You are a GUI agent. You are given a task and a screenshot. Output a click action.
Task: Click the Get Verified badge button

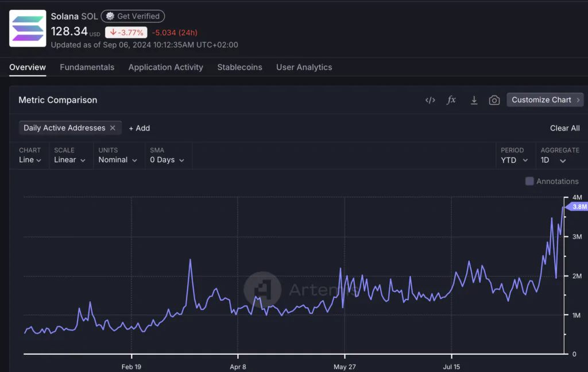(x=133, y=16)
